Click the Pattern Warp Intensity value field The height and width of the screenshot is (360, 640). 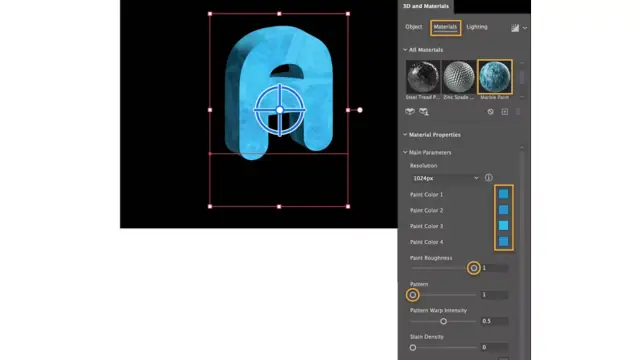click(x=495, y=321)
